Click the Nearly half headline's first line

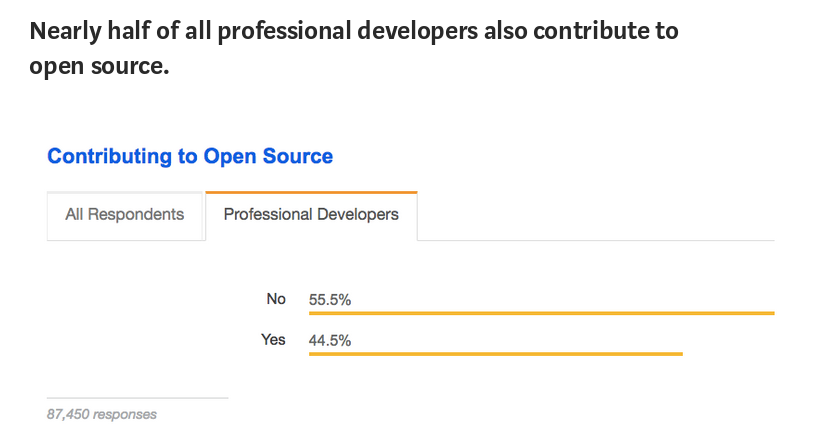(354, 31)
